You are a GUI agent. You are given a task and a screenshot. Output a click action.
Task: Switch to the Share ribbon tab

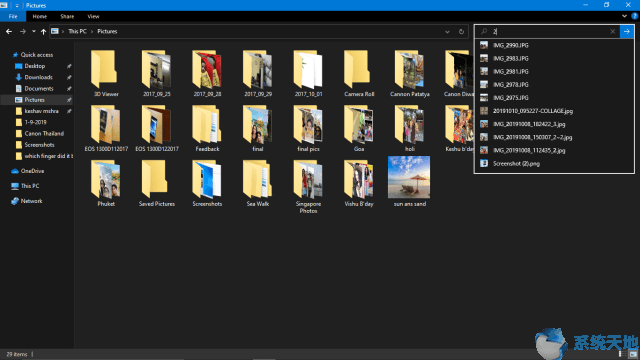point(67,16)
